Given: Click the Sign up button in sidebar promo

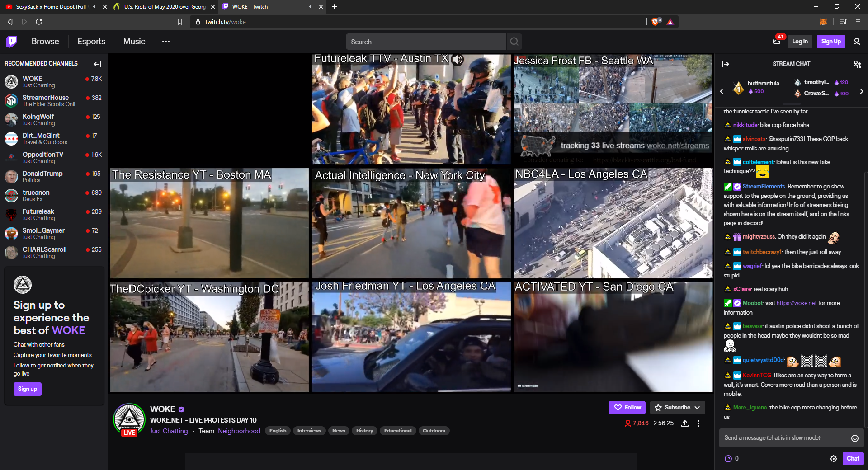Looking at the screenshot, I should click(x=28, y=389).
